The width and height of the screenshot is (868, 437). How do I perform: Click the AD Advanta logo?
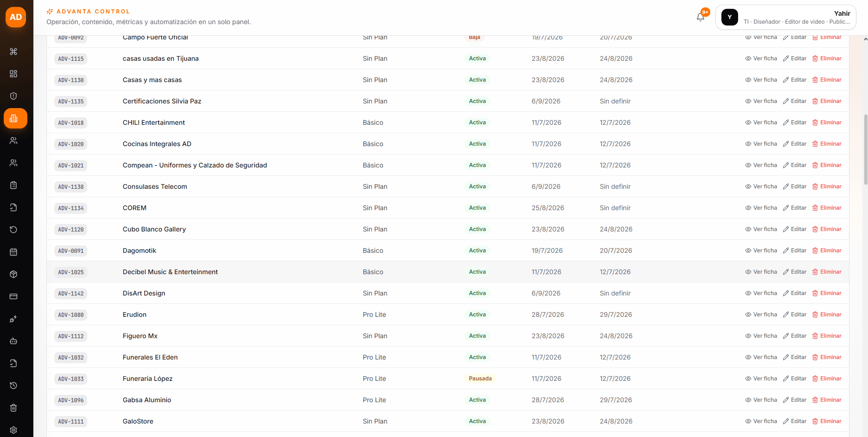(16, 17)
